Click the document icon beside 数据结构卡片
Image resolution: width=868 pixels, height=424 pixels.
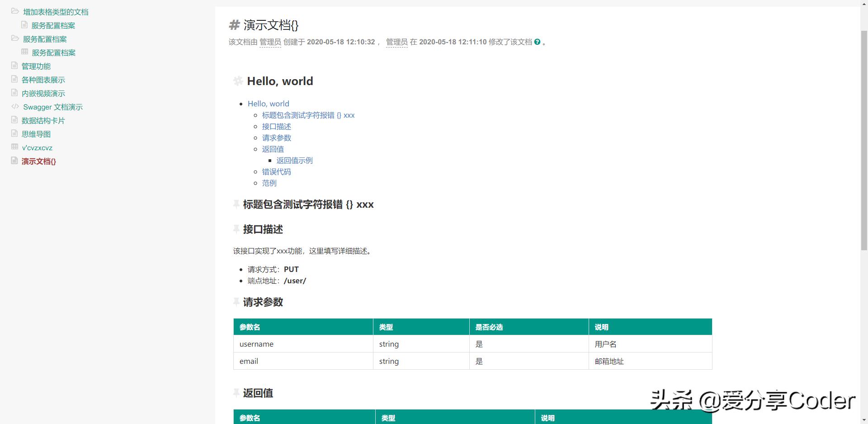[14, 119]
